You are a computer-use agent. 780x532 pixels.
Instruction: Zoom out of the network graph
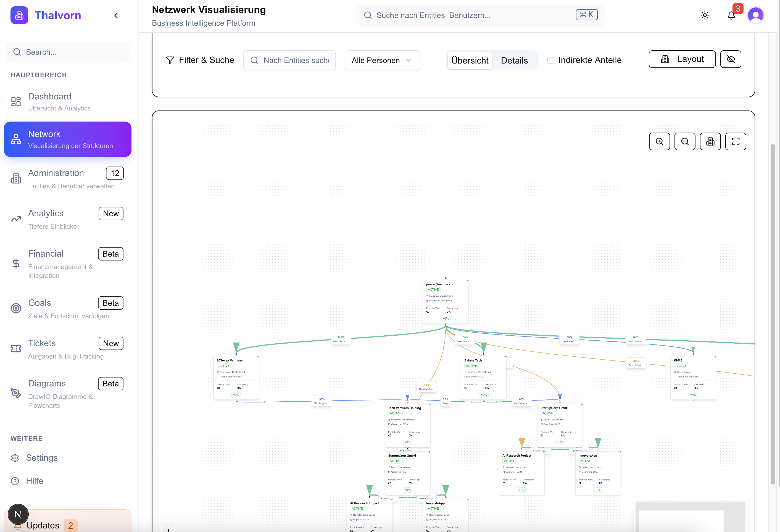tap(685, 141)
